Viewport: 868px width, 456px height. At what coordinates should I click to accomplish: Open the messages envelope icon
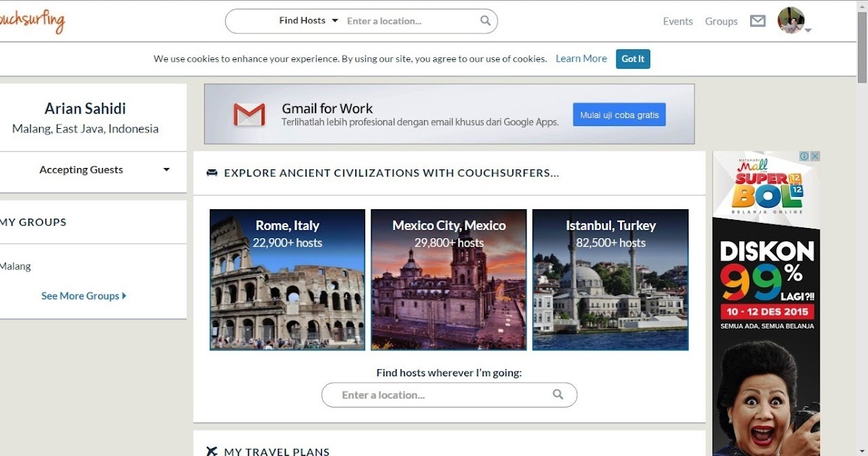pyautogui.click(x=757, y=21)
